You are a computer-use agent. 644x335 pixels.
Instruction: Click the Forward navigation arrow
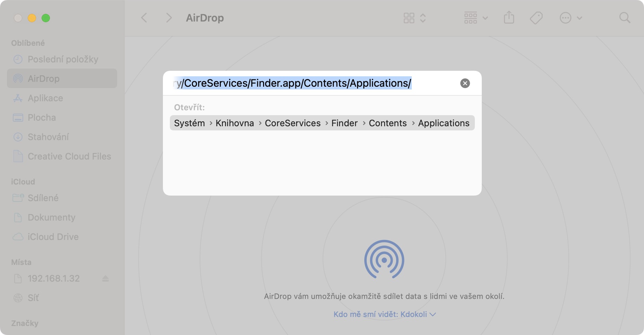[169, 18]
